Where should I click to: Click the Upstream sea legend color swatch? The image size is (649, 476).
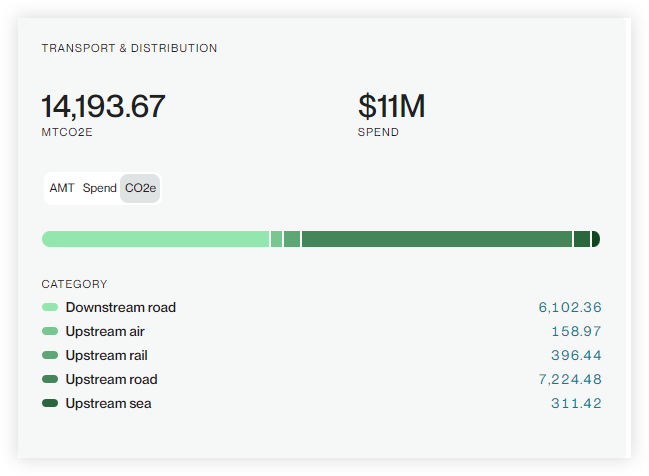coord(50,403)
